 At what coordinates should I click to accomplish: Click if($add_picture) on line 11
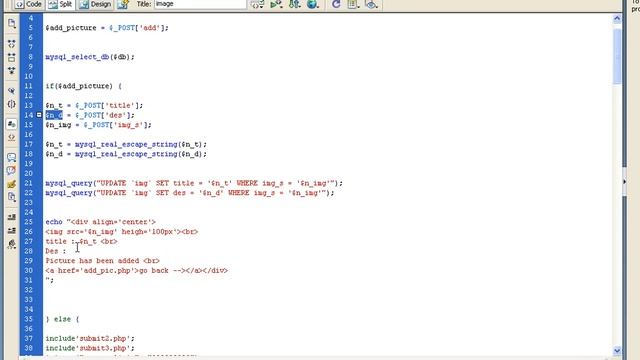pyautogui.click(x=79, y=86)
